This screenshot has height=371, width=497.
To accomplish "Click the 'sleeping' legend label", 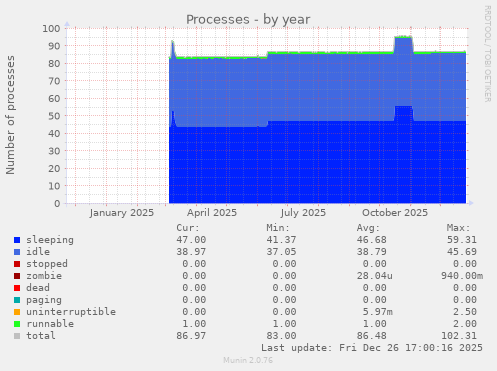I will point(50,240).
